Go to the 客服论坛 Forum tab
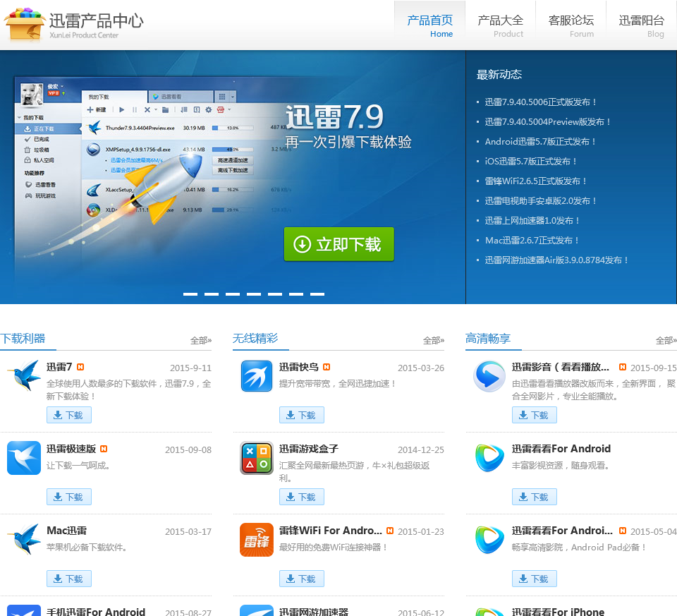 (x=571, y=25)
